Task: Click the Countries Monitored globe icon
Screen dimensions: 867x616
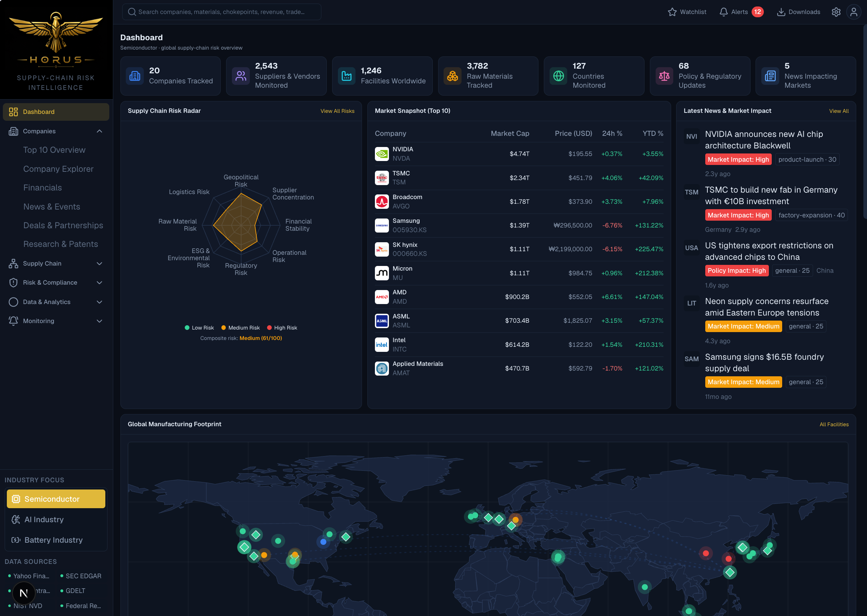Action: (x=558, y=76)
